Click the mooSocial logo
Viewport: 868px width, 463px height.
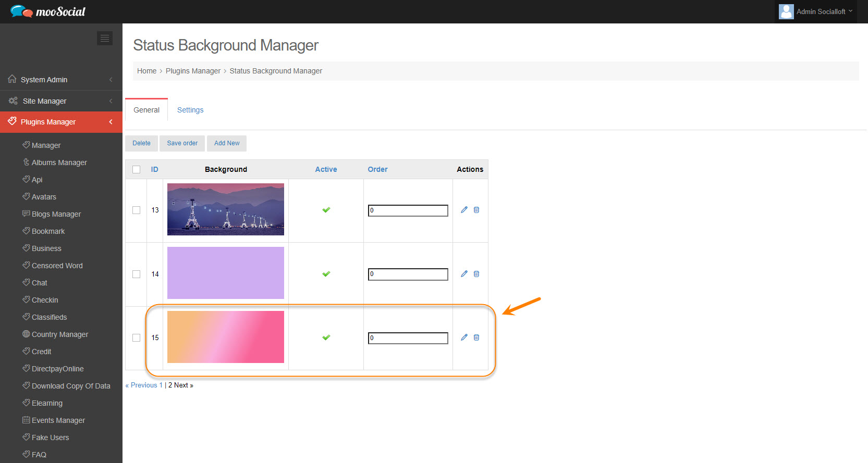[x=47, y=11]
